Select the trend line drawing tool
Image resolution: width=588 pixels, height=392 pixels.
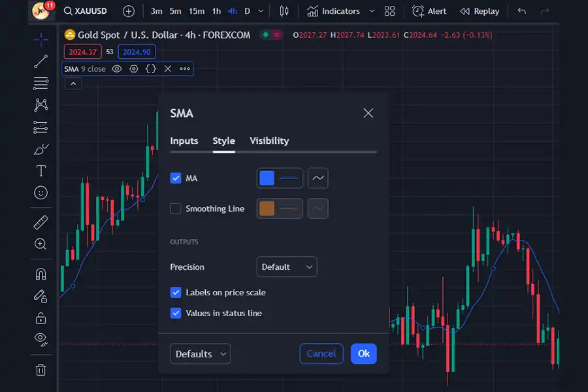(x=41, y=61)
